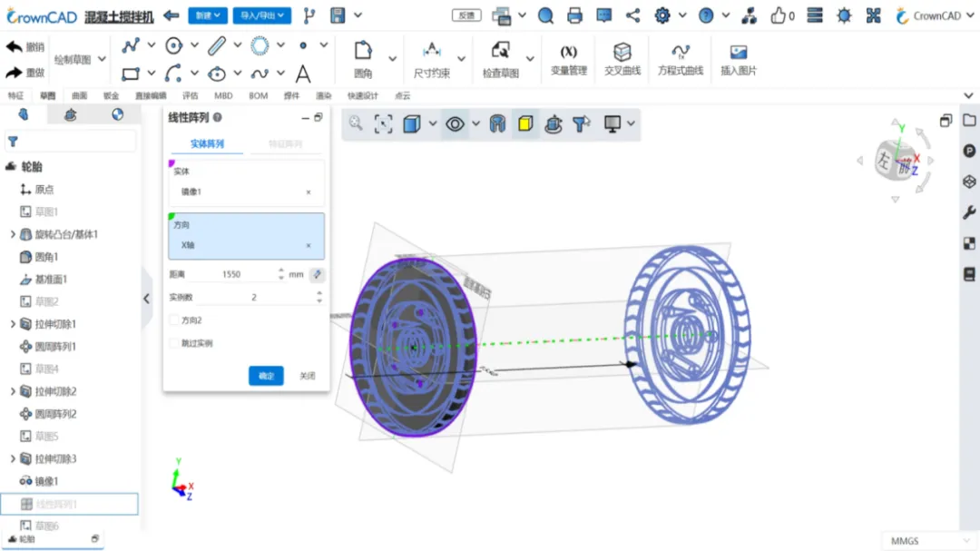Click the selection filter funnel in viewport toolbar

click(x=582, y=123)
